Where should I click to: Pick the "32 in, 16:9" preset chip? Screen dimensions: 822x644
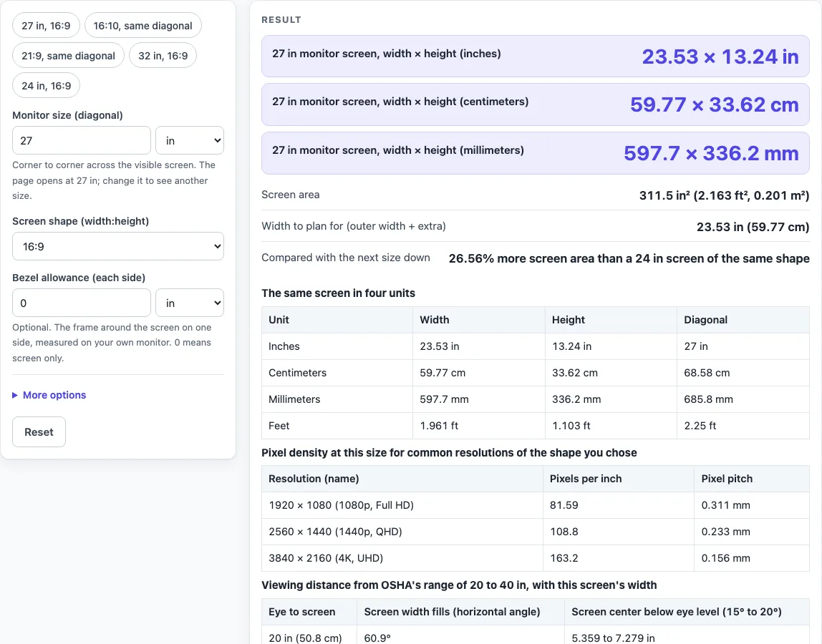163,56
